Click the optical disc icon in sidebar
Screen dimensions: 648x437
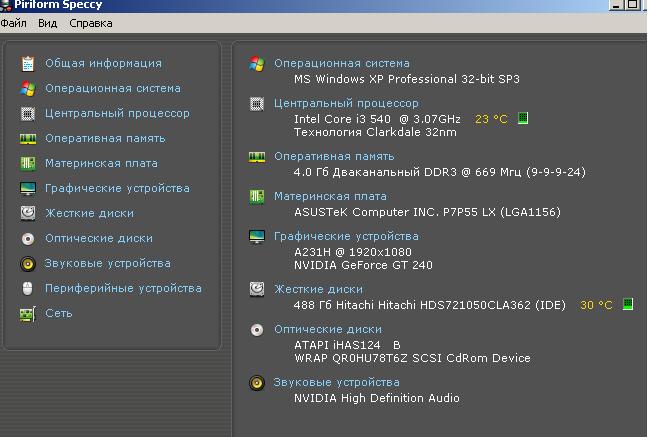27,239
